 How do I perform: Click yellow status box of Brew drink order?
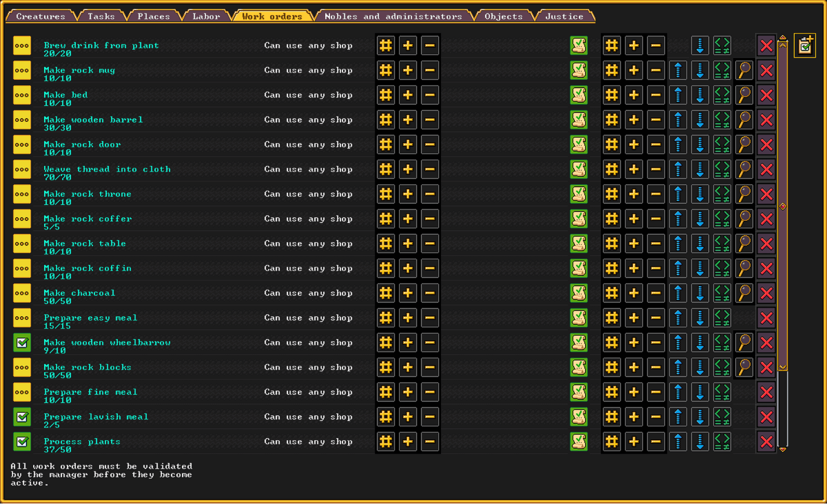tap(22, 46)
